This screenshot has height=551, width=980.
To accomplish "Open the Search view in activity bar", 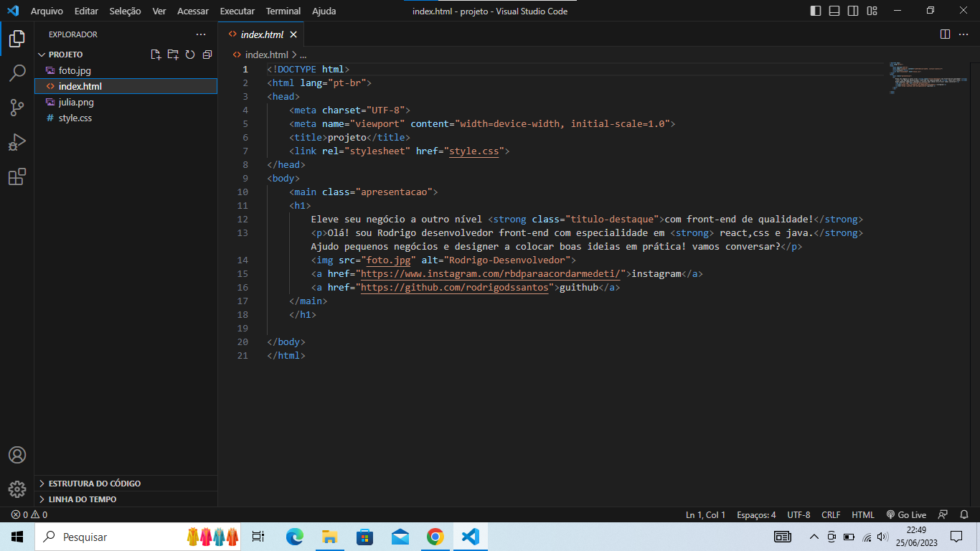I will pos(17,73).
